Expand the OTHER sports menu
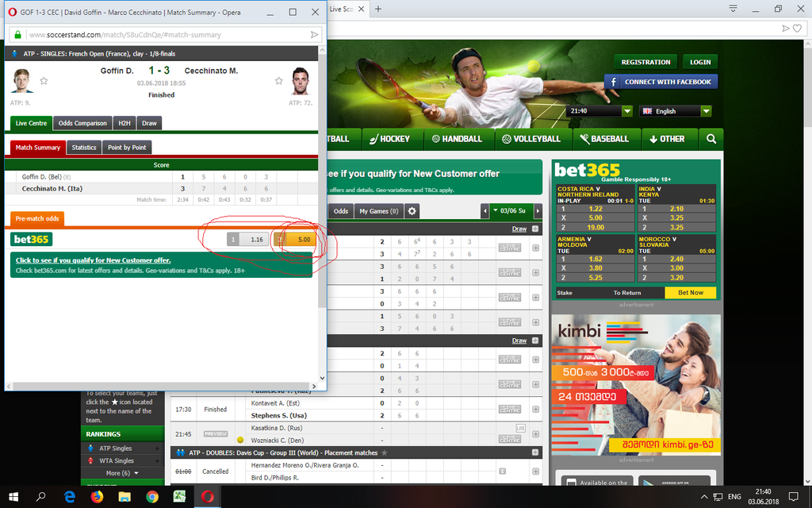Image resolution: width=812 pixels, height=508 pixels. pyautogui.click(x=667, y=139)
